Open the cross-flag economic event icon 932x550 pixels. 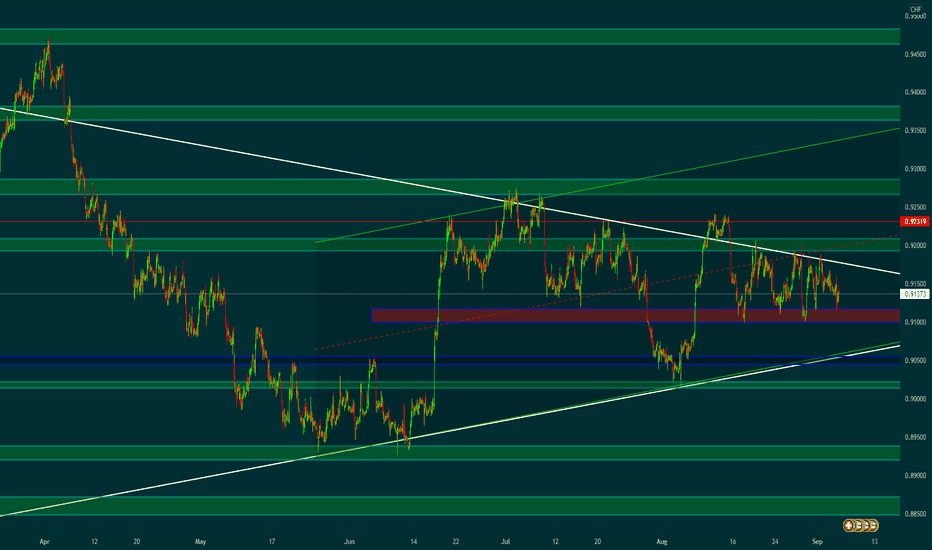[849, 526]
